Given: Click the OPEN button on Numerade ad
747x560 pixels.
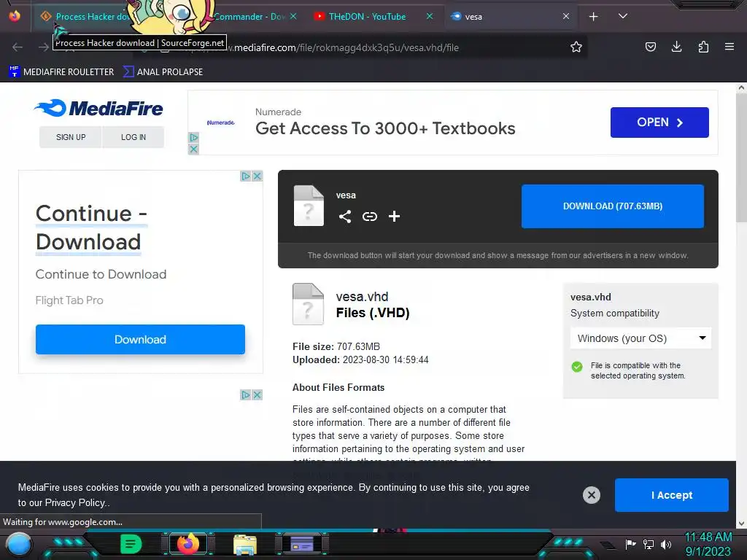Looking at the screenshot, I should (659, 122).
